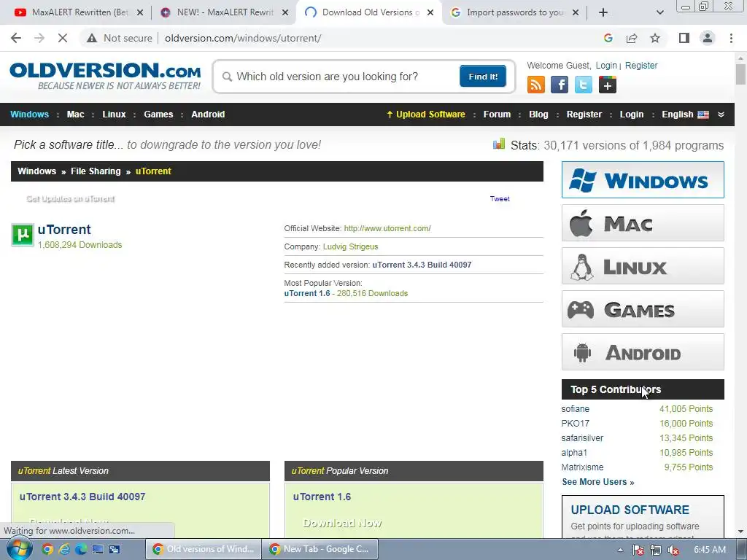747x560 pixels.
Task: Click the Tweet link
Action: click(500, 198)
